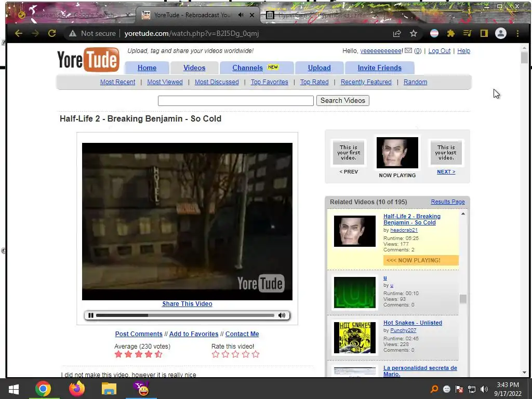Open headcrab21 uploader profile
The width and height of the screenshot is (532, 399).
coord(404,230)
